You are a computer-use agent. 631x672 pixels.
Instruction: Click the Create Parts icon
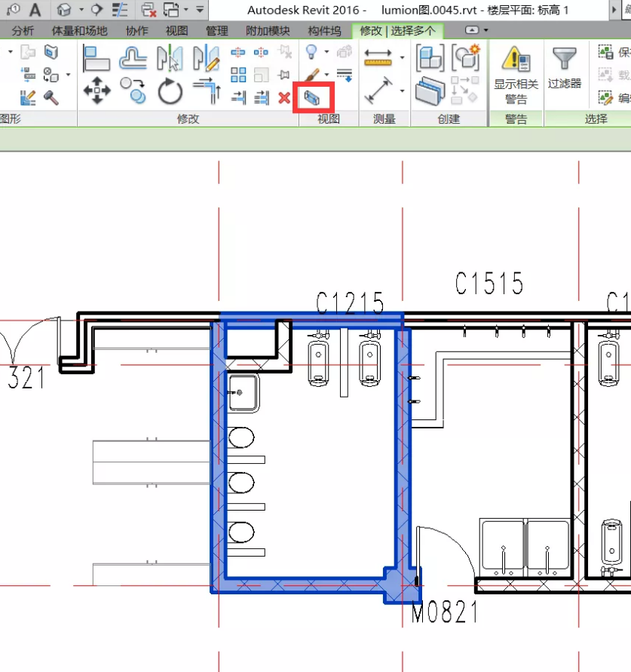point(430,91)
